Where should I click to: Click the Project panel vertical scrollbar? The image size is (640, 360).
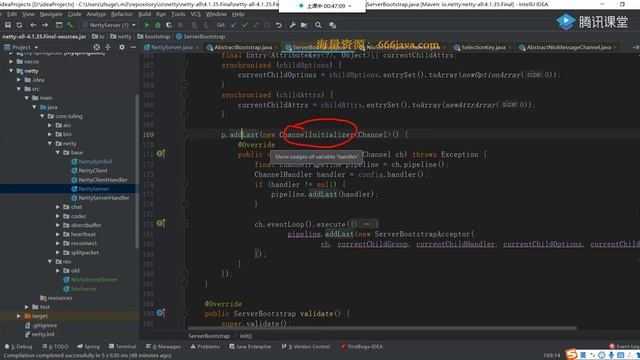tap(137, 171)
